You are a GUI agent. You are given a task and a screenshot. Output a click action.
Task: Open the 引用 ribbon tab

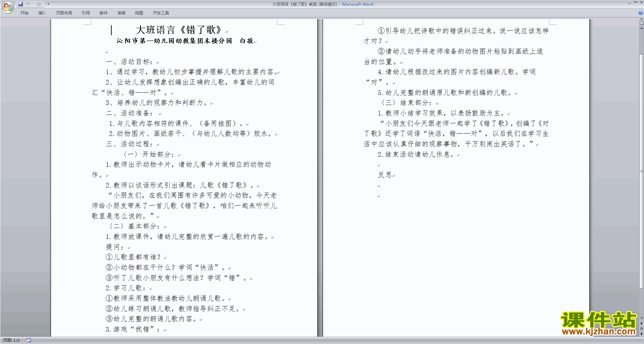(86, 13)
